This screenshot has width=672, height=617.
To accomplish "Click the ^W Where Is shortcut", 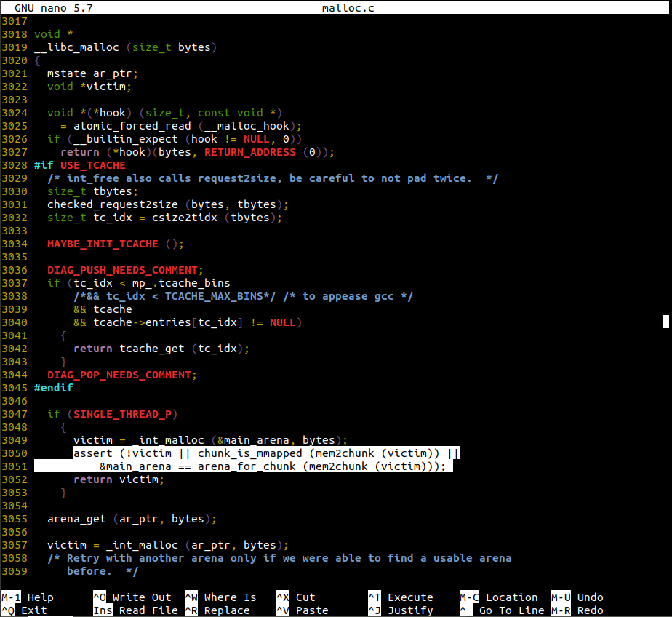I will (220, 597).
